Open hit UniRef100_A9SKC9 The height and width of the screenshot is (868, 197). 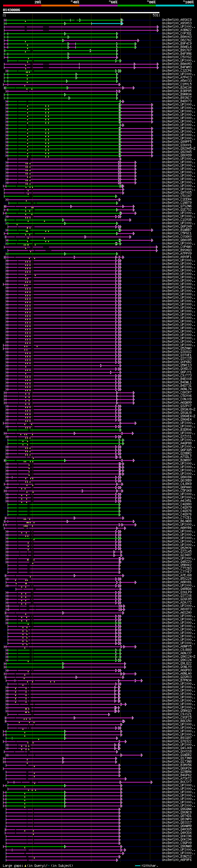pos(176,20)
